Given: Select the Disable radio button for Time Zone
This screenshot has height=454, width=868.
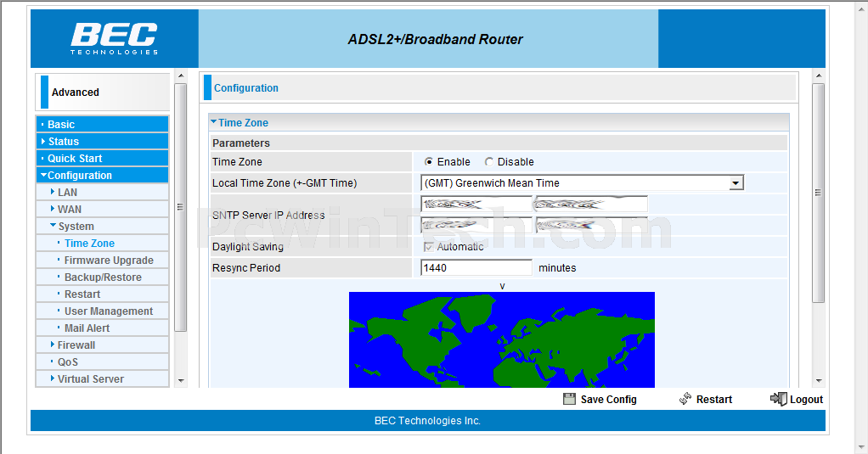Looking at the screenshot, I should pyautogui.click(x=489, y=162).
